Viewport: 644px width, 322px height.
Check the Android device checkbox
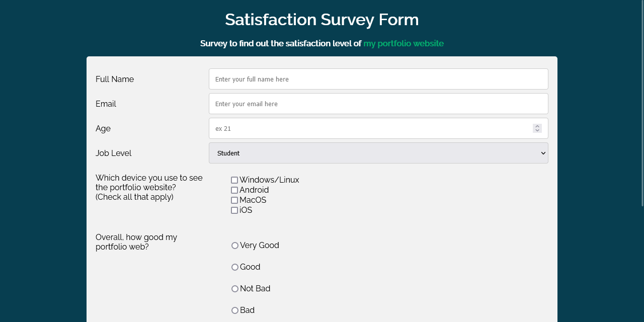point(234,190)
